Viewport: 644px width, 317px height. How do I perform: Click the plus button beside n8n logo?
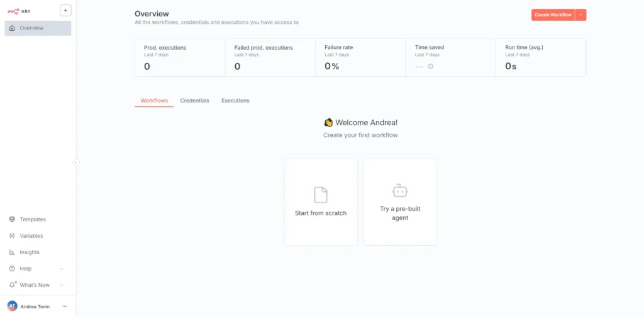tap(65, 10)
